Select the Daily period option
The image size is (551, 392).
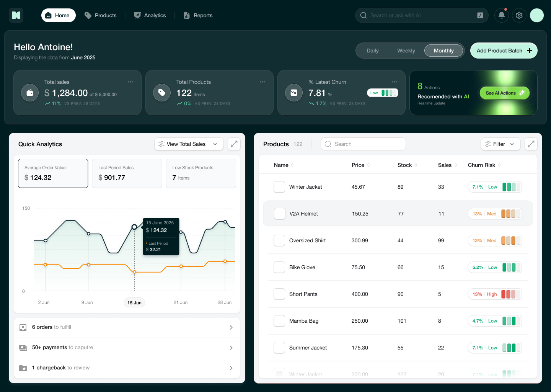click(373, 51)
